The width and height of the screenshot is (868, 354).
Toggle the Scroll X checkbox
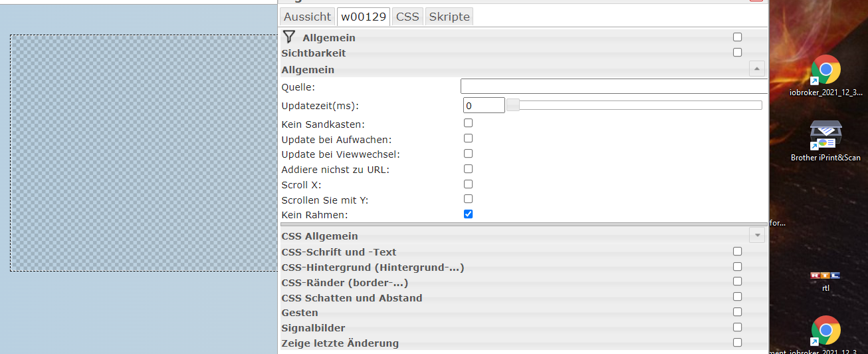pos(469,184)
